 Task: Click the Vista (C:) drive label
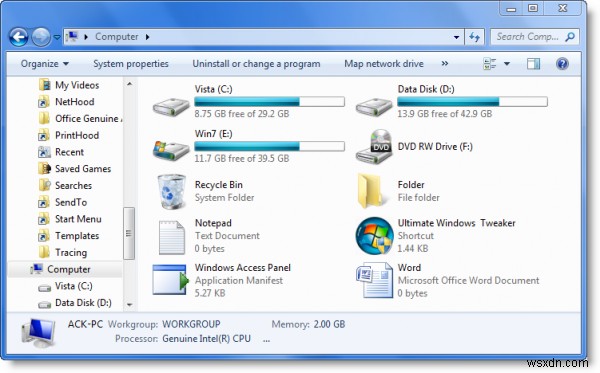tap(214, 89)
